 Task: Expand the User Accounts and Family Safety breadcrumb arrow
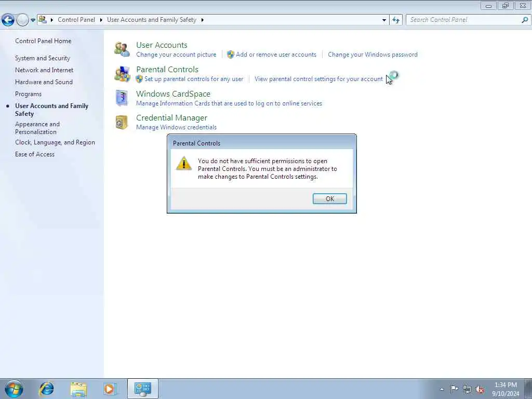(x=202, y=20)
